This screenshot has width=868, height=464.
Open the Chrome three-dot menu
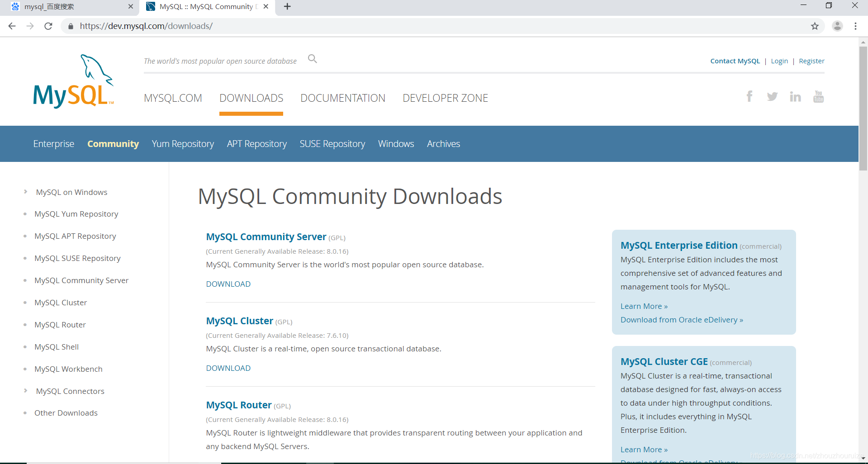click(855, 26)
